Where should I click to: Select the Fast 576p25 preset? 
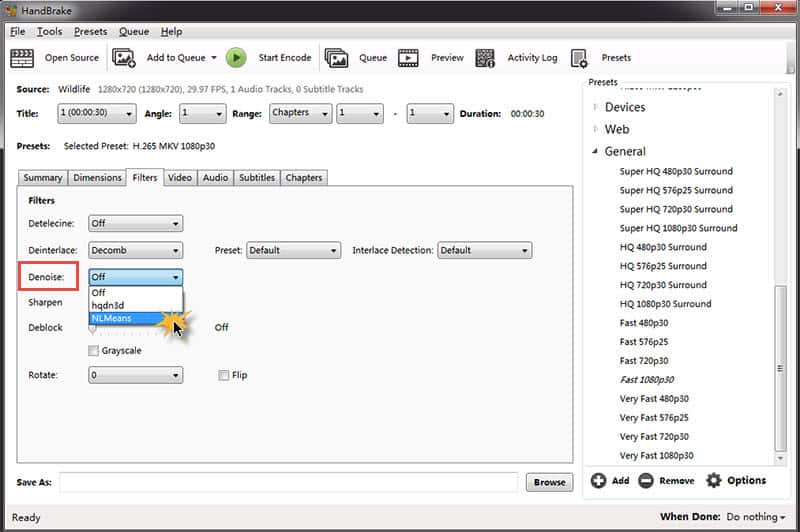click(x=644, y=342)
